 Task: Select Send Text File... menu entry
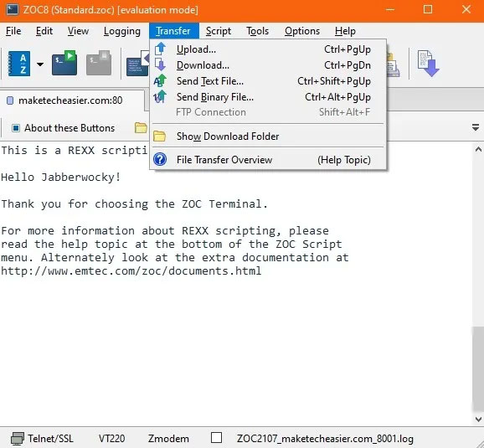(x=268, y=81)
